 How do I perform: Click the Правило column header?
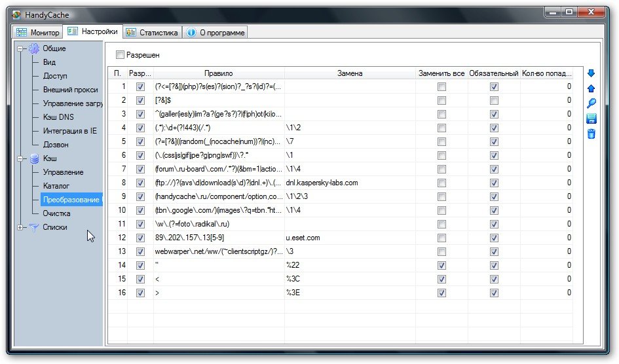(219, 73)
